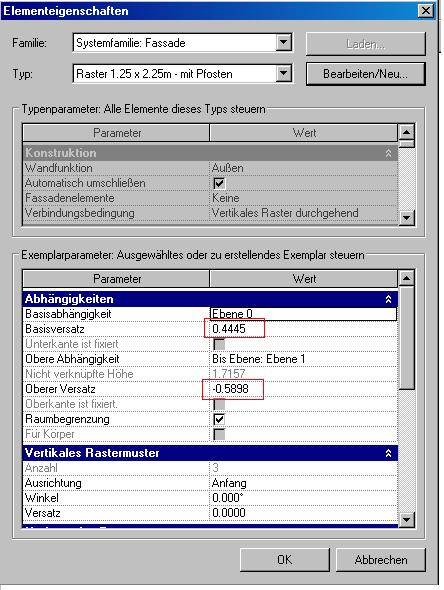Open the Typ dropdown arrow

[284, 73]
